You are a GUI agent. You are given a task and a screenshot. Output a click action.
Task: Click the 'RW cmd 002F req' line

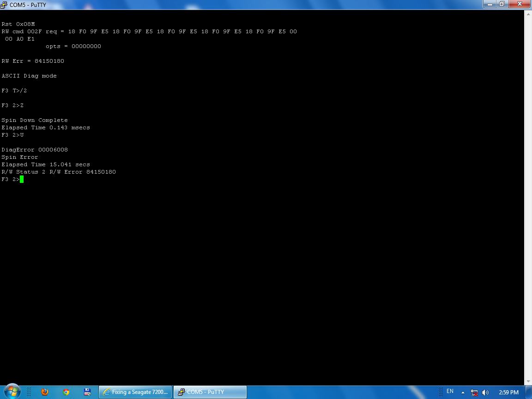(149, 31)
